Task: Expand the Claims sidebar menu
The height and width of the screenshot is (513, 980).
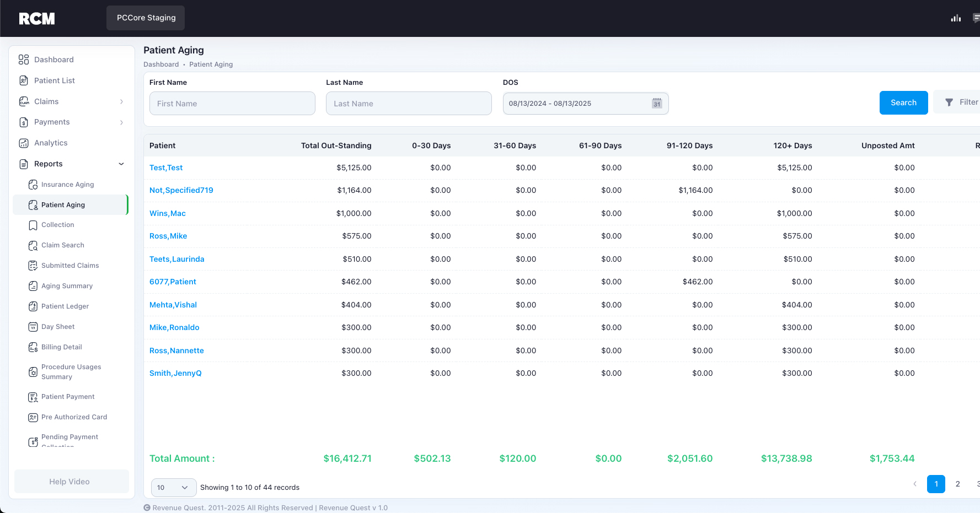Action: [x=121, y=101]
